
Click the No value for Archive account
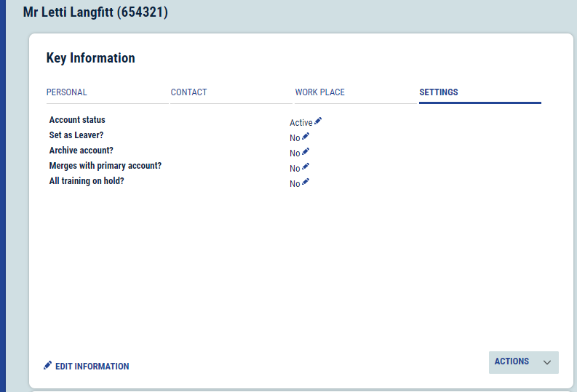295,153
